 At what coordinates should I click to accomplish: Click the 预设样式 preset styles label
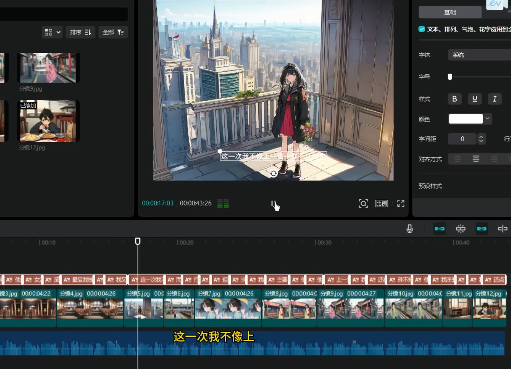click(430, 186)
